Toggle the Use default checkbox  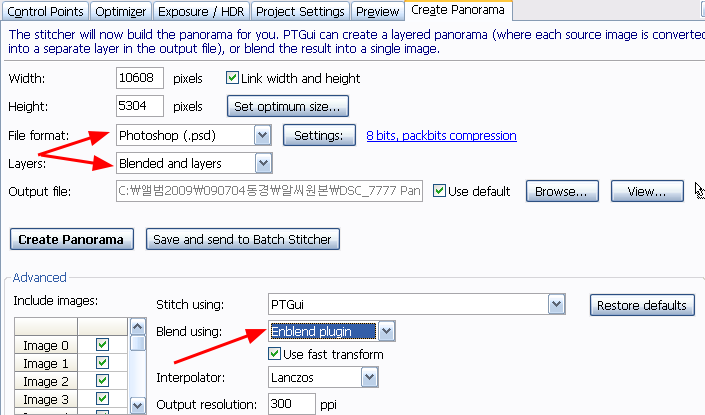click(439, 191)
